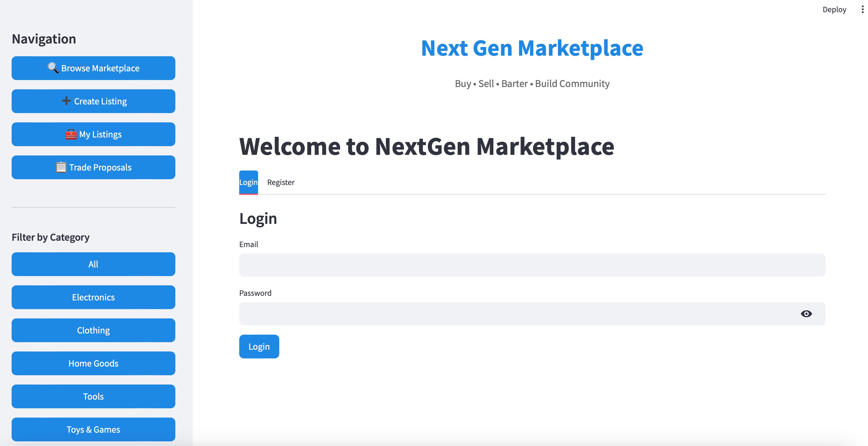Pick the Tools category filter

[x=93, y=396]
